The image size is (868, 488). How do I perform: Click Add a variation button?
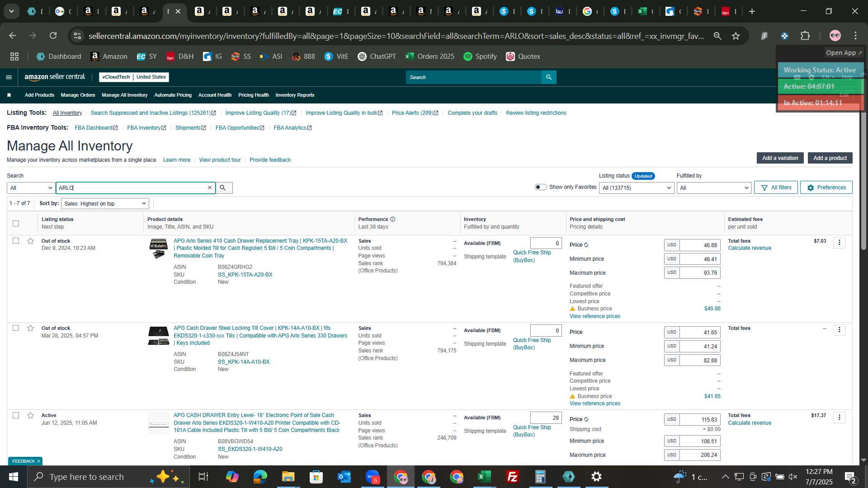[x=780, y=158]
